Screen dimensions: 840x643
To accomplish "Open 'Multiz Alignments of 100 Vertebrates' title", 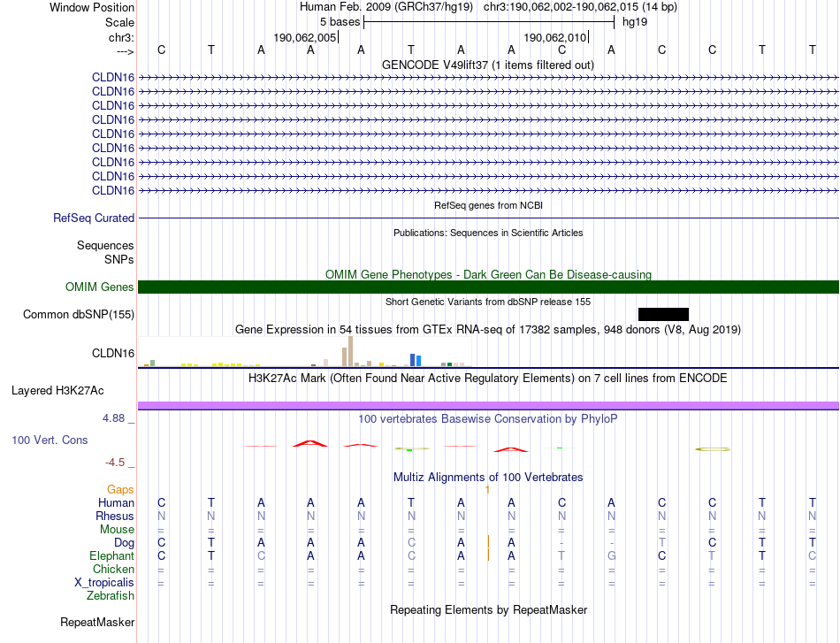I will point(488,477).
